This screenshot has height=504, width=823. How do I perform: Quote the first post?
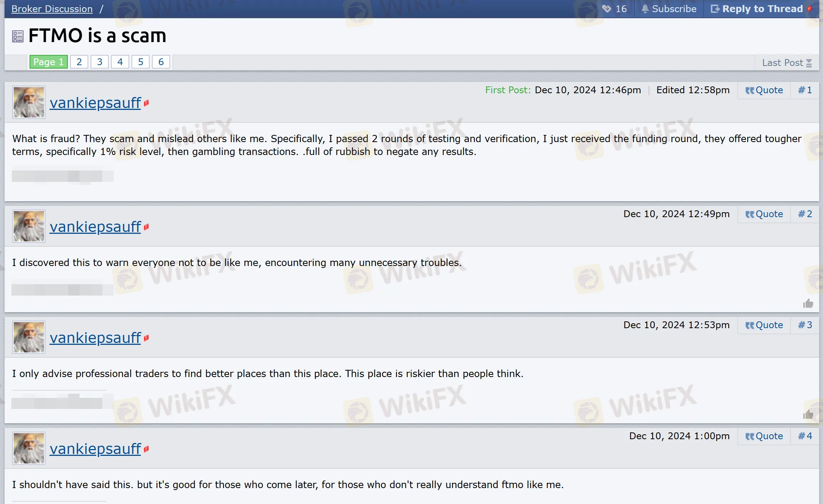pos(764,90)
